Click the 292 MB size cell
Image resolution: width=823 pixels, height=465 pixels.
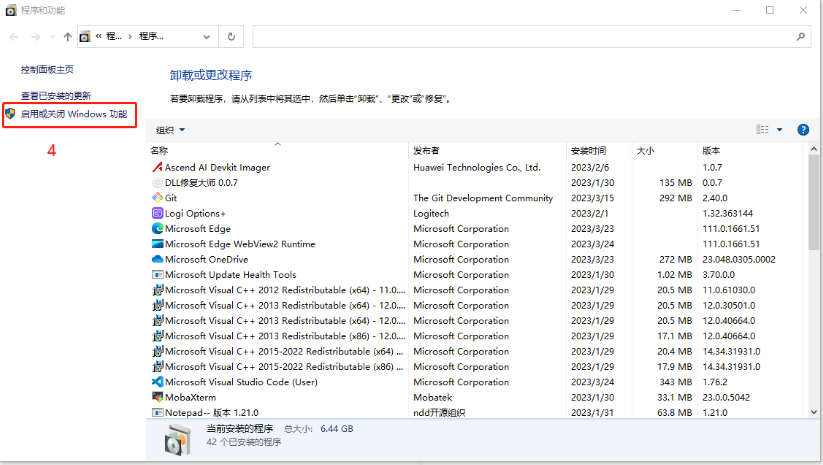[676, 198]
